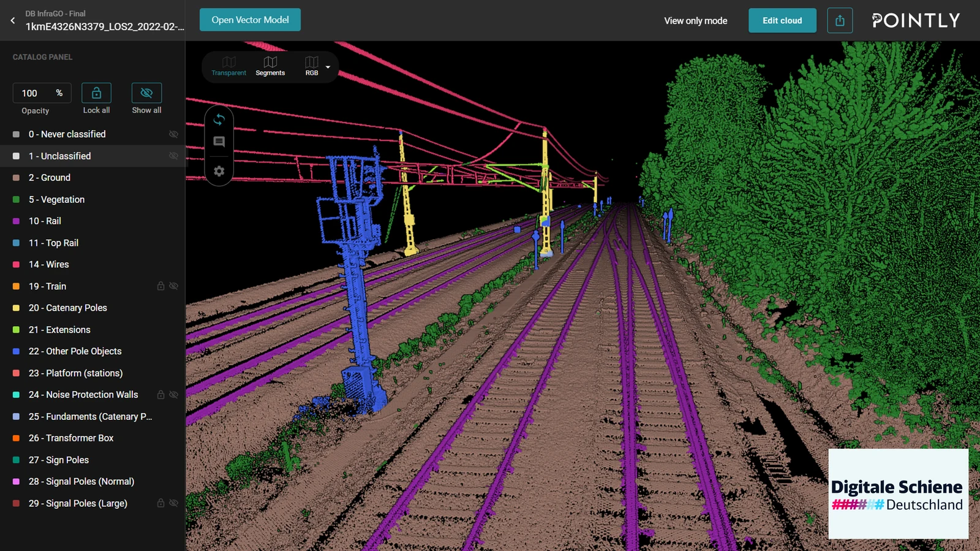Click the View only mode label

(x=696, y=21)
